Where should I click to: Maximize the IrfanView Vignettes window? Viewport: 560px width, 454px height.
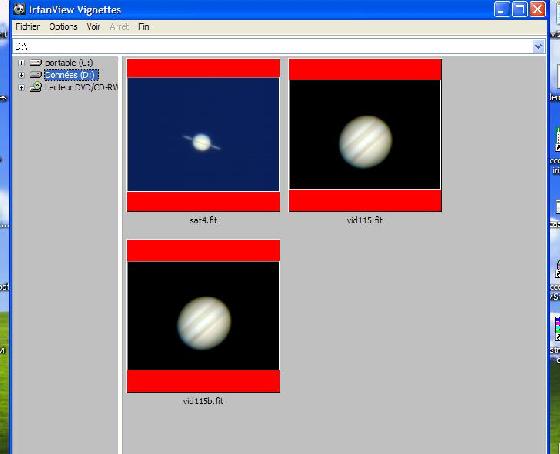click(520, 9)
